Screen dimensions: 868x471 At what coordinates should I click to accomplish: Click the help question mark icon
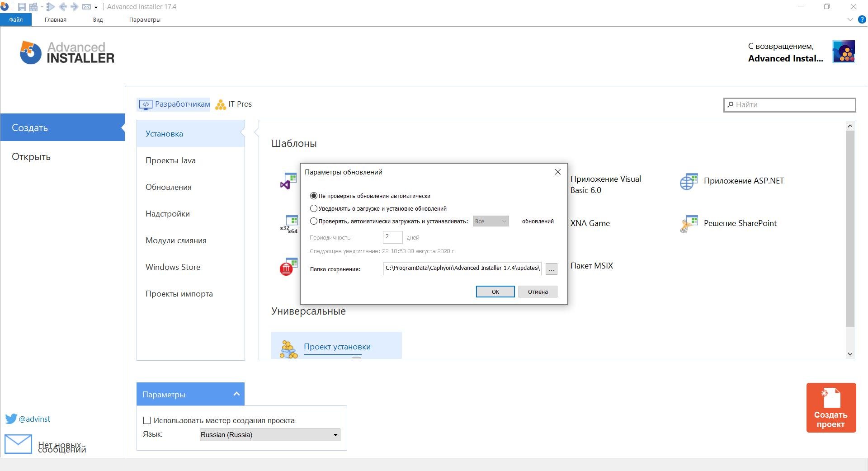point(862,20)
